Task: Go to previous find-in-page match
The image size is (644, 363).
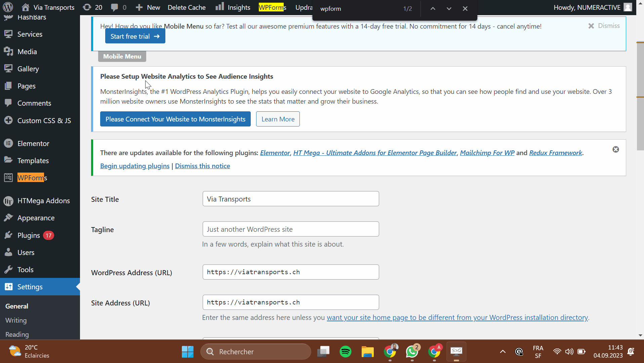Action: click(433, 8)
